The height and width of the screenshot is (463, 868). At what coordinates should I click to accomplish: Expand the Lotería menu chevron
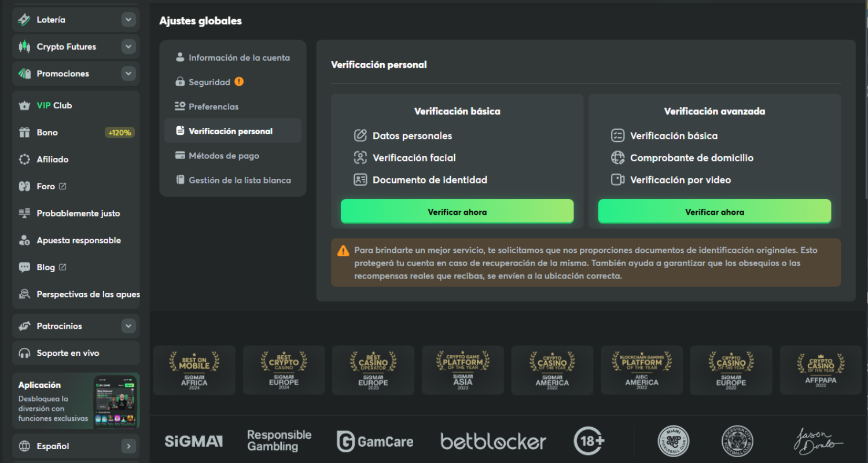tap(128, 20)
